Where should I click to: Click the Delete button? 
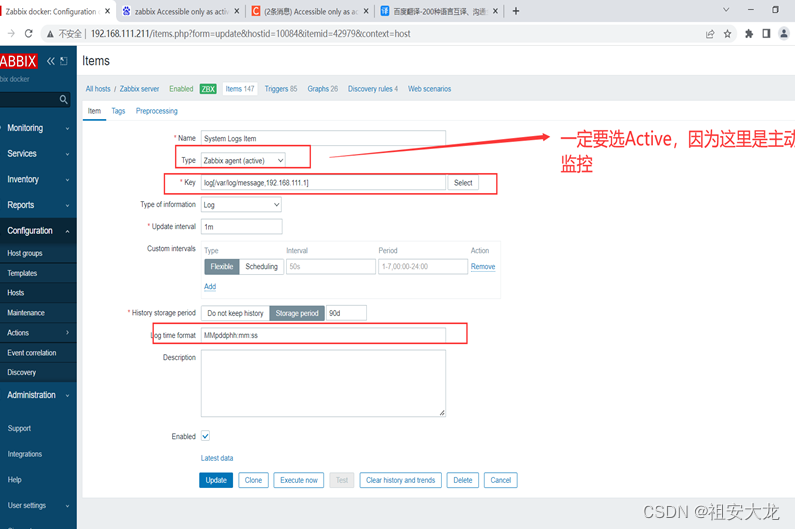(x=462, y=480)
